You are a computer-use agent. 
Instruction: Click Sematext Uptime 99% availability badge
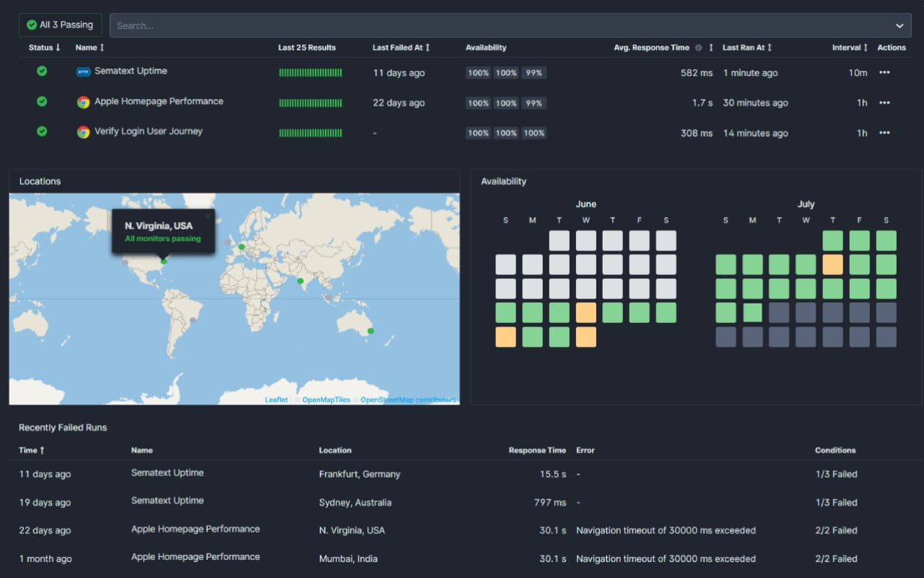[533, 73]
